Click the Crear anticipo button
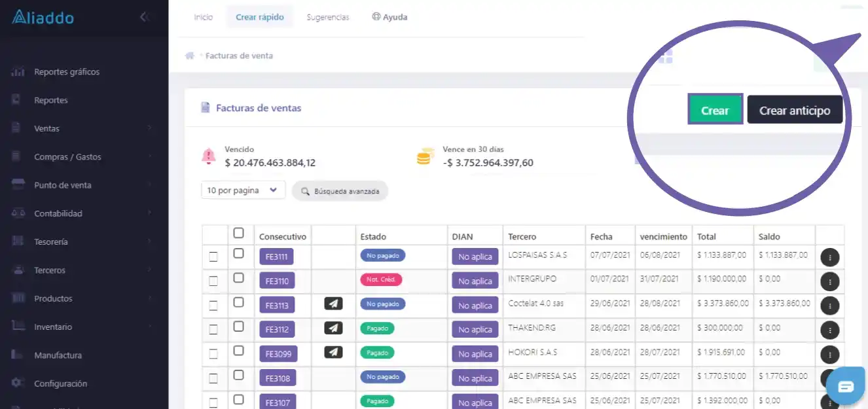Image resolution: width=868 pixels, height=409 pixels. pyautogui.click(x=795, y=110)
